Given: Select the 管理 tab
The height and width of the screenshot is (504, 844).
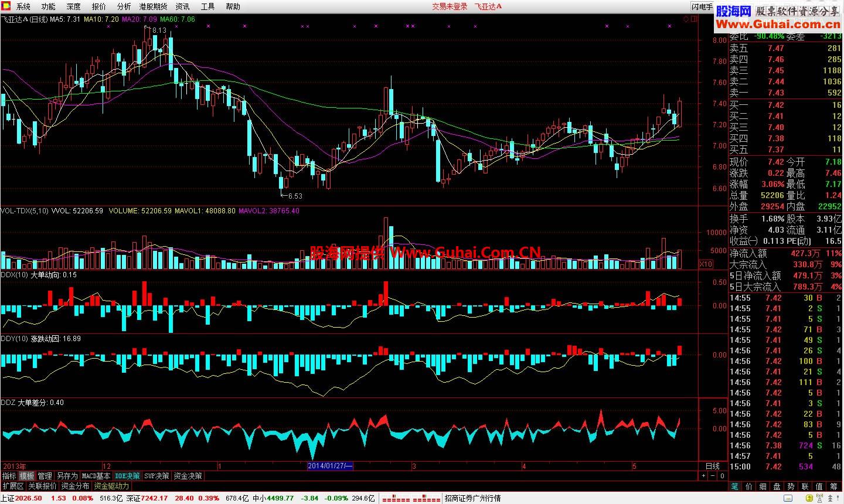Looking at the screenshot, I should (x=45, y=476).
